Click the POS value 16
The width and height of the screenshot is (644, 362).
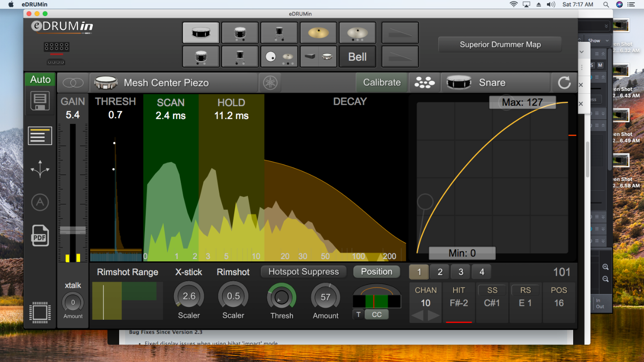[x=559, y=303]
